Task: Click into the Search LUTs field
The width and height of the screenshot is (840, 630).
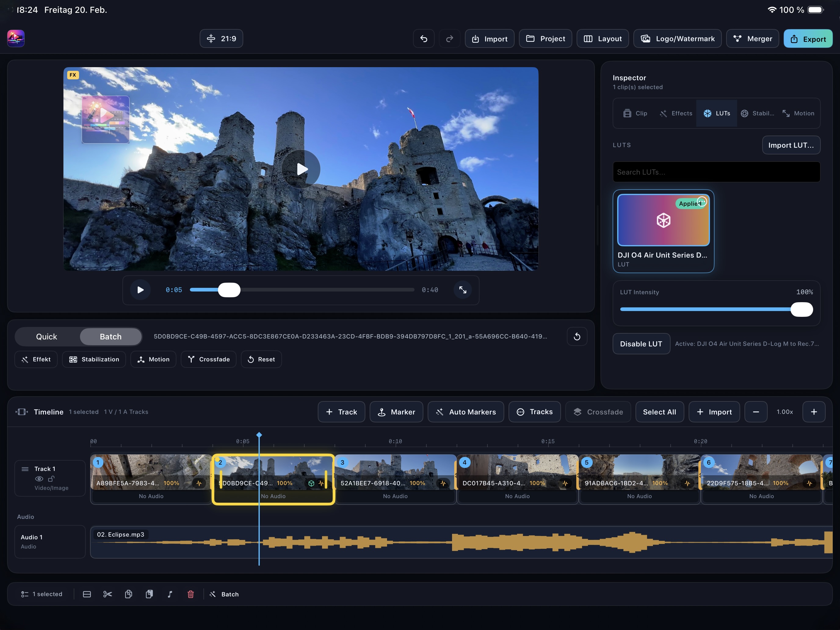Action: click(716, 172)
